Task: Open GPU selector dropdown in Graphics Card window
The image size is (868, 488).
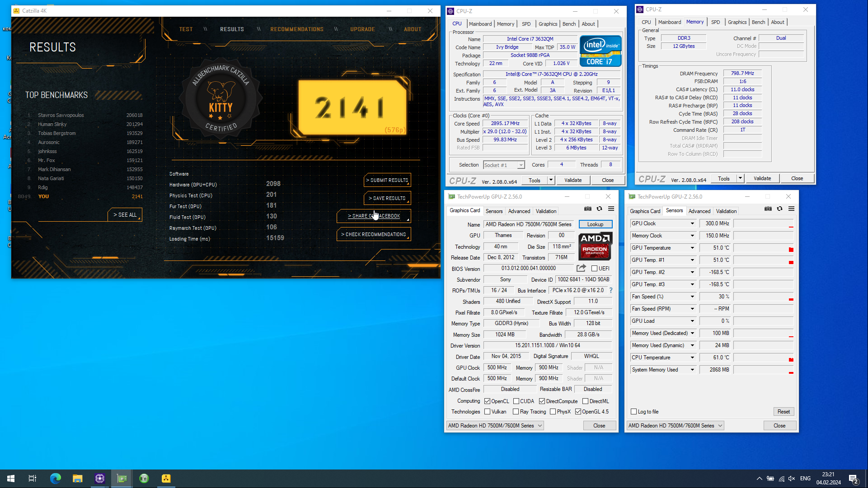Action: [x=495, y=426]
